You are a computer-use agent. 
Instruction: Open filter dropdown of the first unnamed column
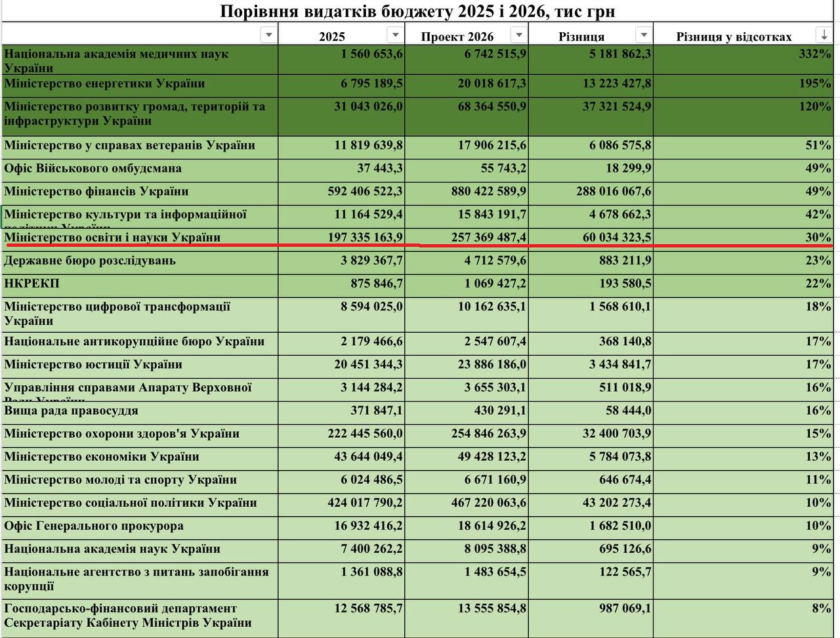[268, 35]
